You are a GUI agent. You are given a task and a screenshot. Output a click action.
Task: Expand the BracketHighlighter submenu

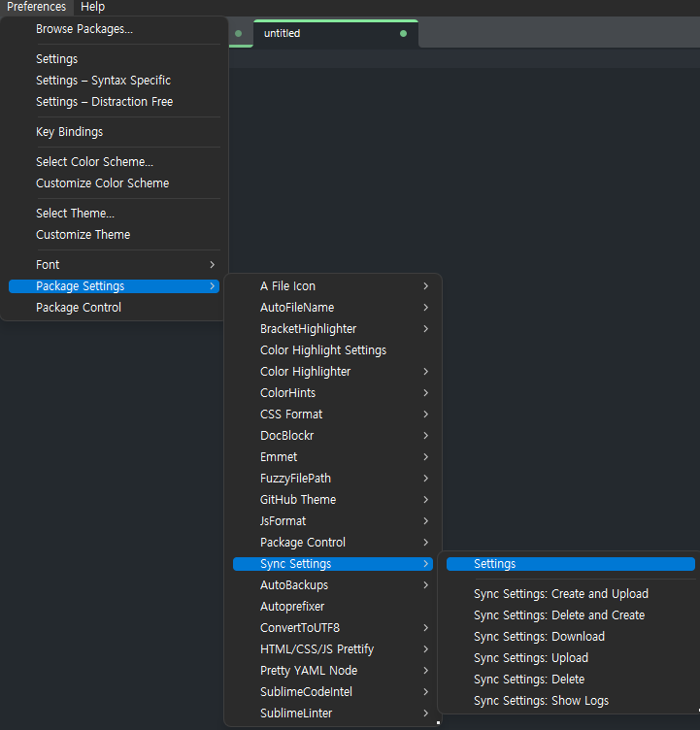(x=333, y=329)
